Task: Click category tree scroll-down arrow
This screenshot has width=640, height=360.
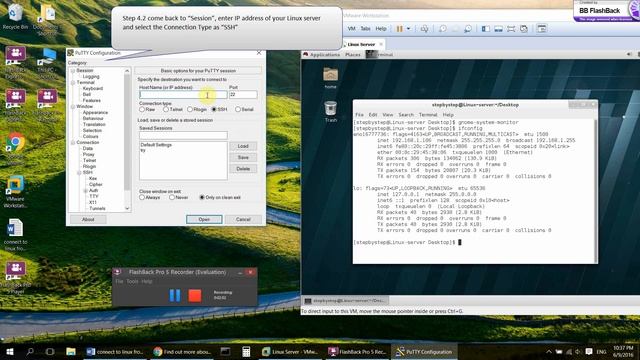Action: (x=127, y=208)
